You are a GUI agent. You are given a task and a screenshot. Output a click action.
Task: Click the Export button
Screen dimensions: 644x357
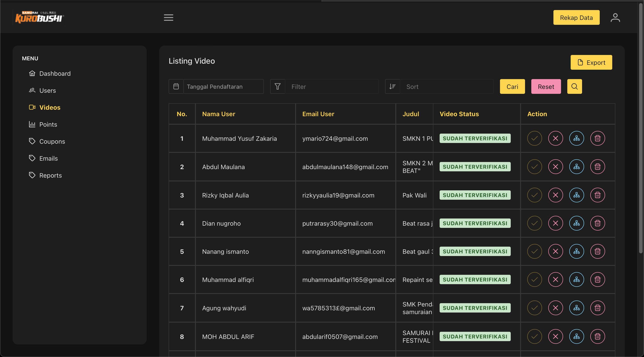591,62
